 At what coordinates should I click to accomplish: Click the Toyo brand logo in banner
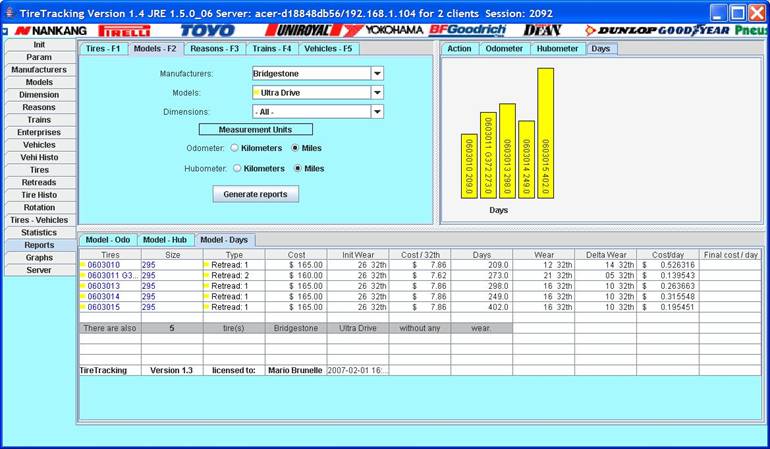(207, 30)
